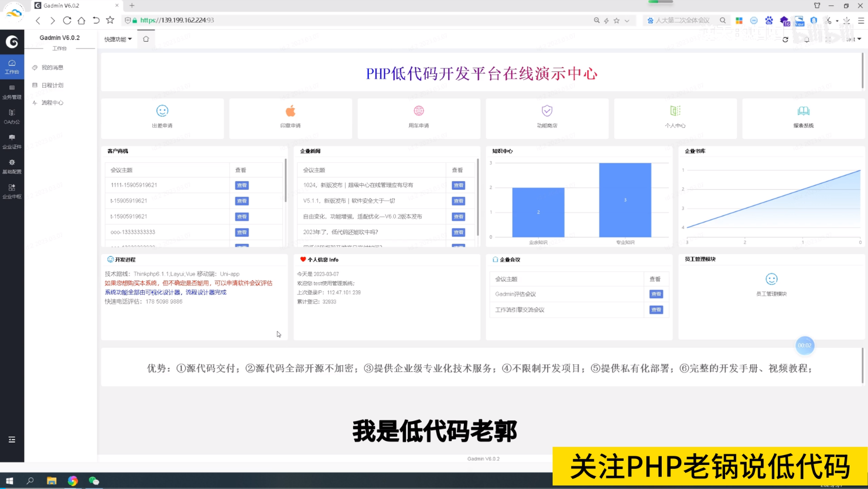Open the 工作台 workbench sidebar section

(12, 66)
